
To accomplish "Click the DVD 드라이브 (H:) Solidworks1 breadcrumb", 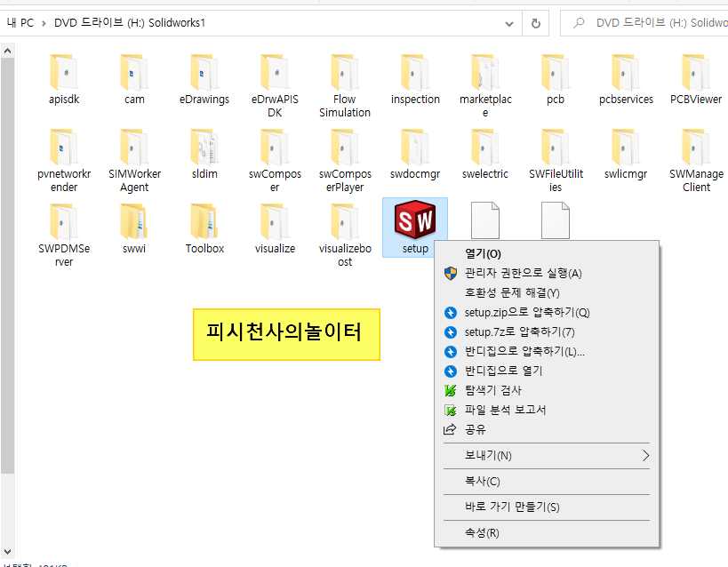I will click(130, 23).
